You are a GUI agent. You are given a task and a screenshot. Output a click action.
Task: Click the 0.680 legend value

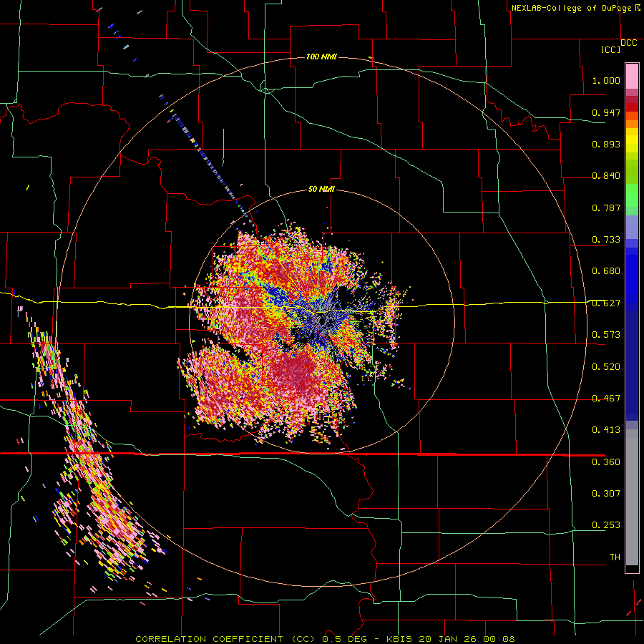tap(606, 271)
